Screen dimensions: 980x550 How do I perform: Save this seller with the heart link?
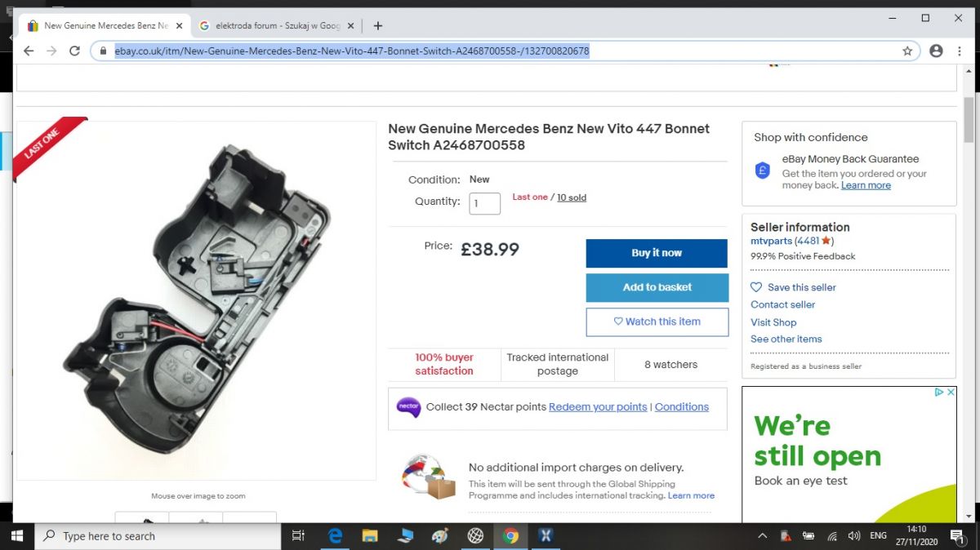click(x=793, y=287)
